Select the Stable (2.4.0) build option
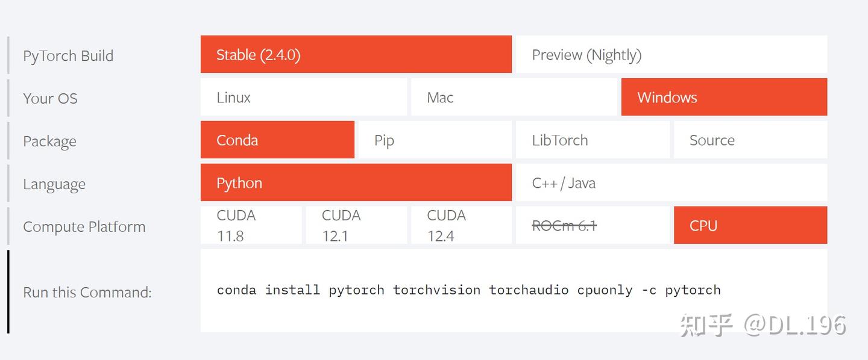 pos(356,55)
